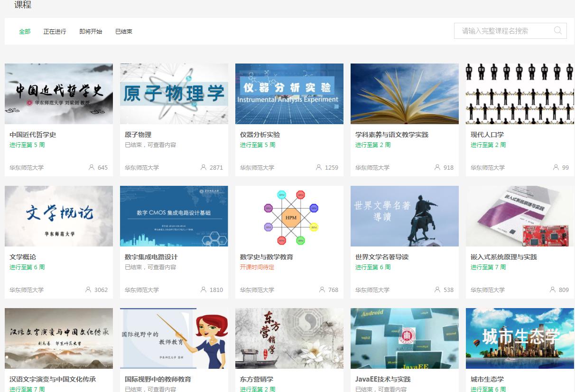
Task: Select the 全部 filter tab
Action: (x=25, y=31)
